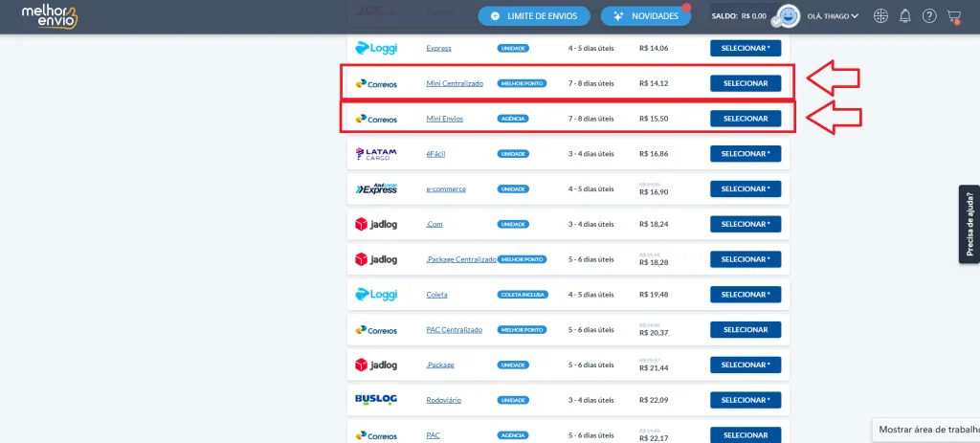Select LATAM éFácil shipping
Image resolution: width=980 pixels, height=443 pixels.
(746, 154)
